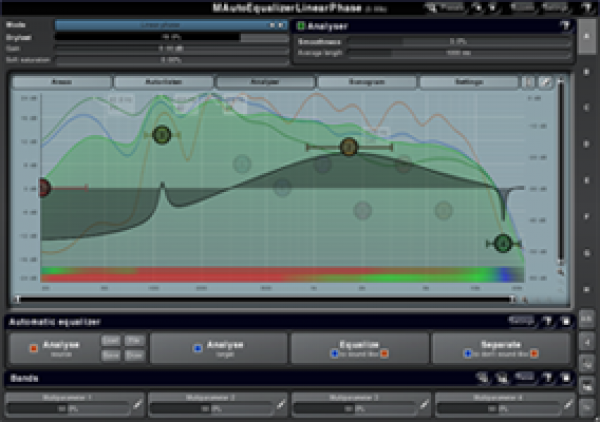Select the orange band 3 node

tap(349, 147)
